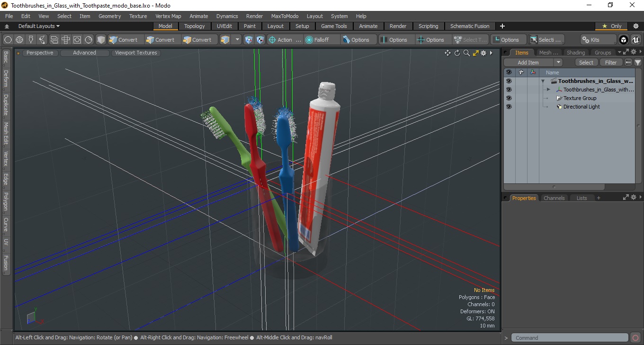Add a new layout tab with plus
644x345 pixels.
point(502,26)
